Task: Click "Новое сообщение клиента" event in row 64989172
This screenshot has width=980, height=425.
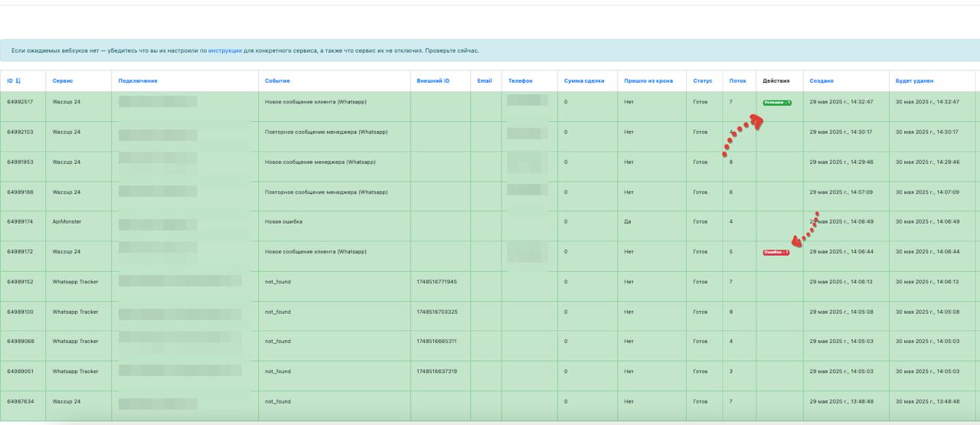Action: pos(315,251)
